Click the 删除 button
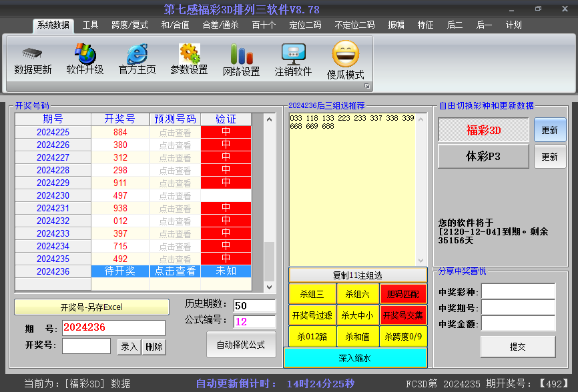 click(154, 347)
